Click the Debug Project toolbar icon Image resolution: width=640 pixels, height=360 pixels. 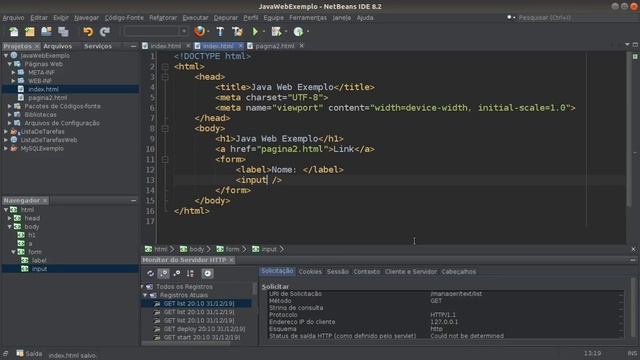[276, 31]
